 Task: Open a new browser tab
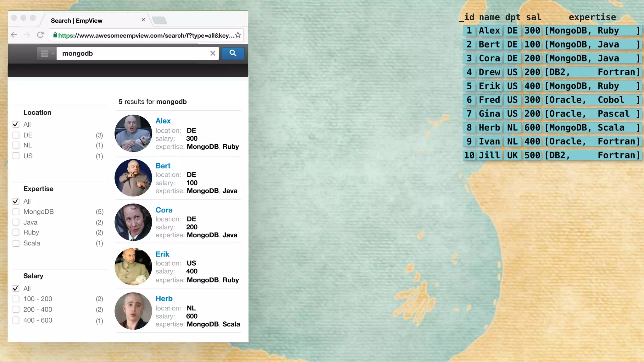(x=159, y=20)
